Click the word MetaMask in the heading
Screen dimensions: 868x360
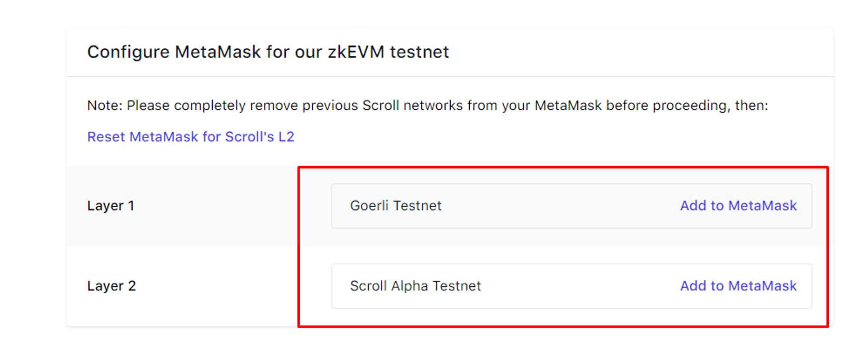[218, 52]
